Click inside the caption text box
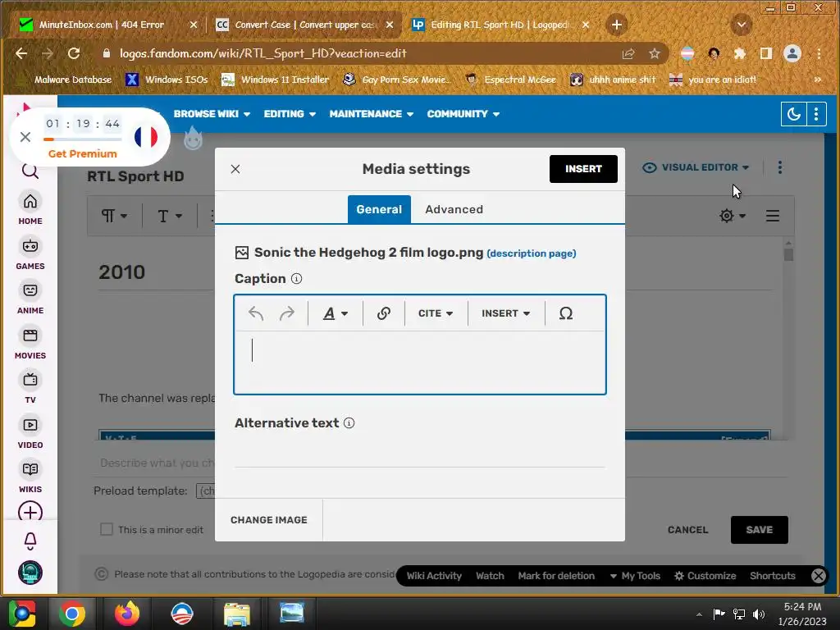The image size is (840, 630). point(420,362)
